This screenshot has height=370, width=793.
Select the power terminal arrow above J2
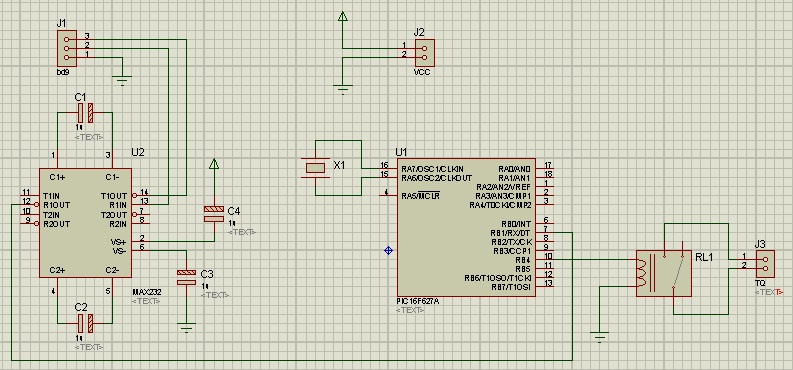click(x=343, y=17)
